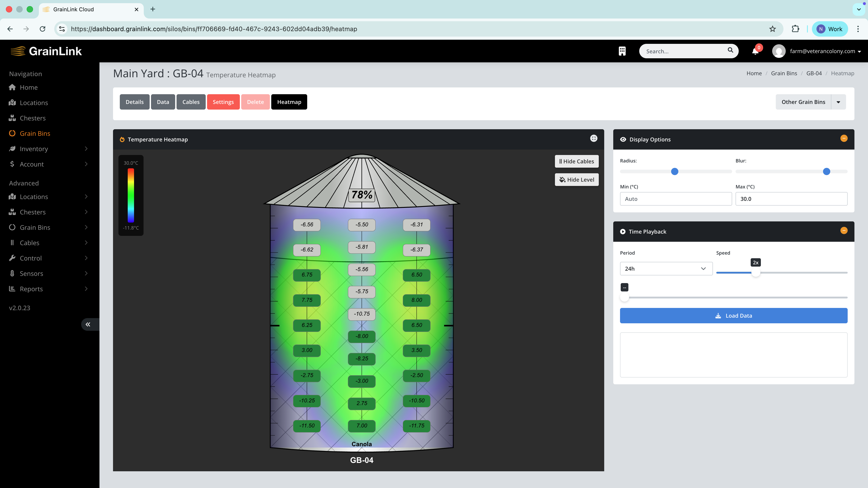Follow the Home breadcrumb link

click(754, 73)
